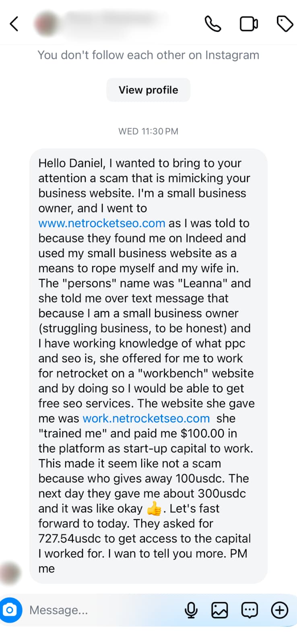Start a video call

click(249, 24)
